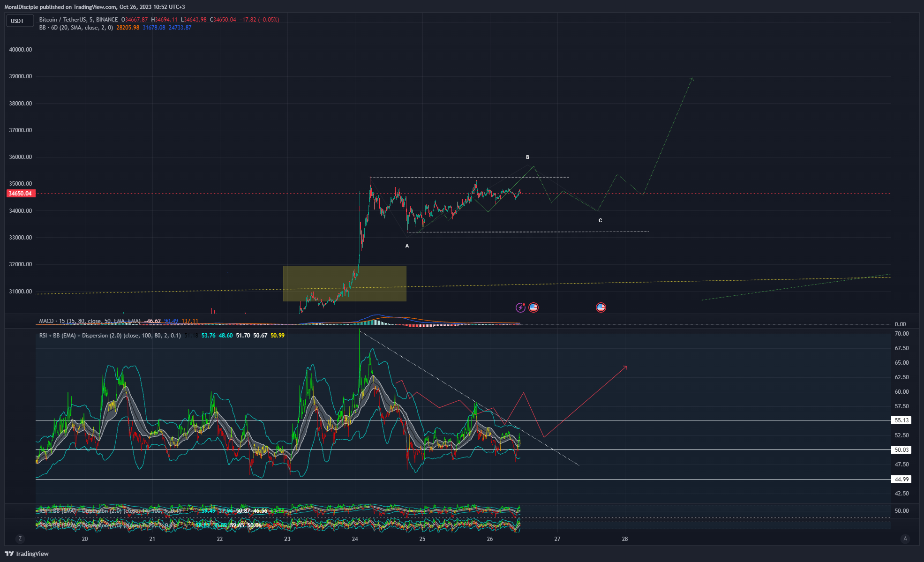924x562 pixels.
Task: Click the TradingView logo at the bottom
Action: [27, 554]
